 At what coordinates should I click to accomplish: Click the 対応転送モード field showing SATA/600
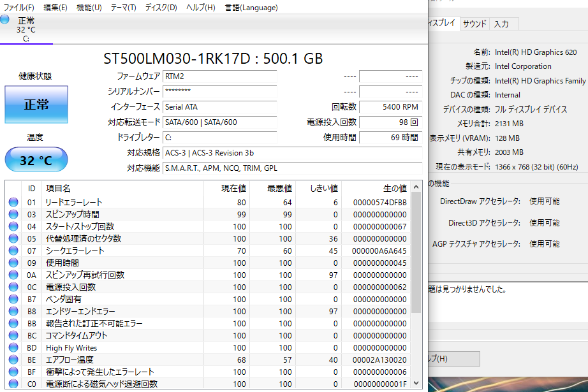coord(220,122)
